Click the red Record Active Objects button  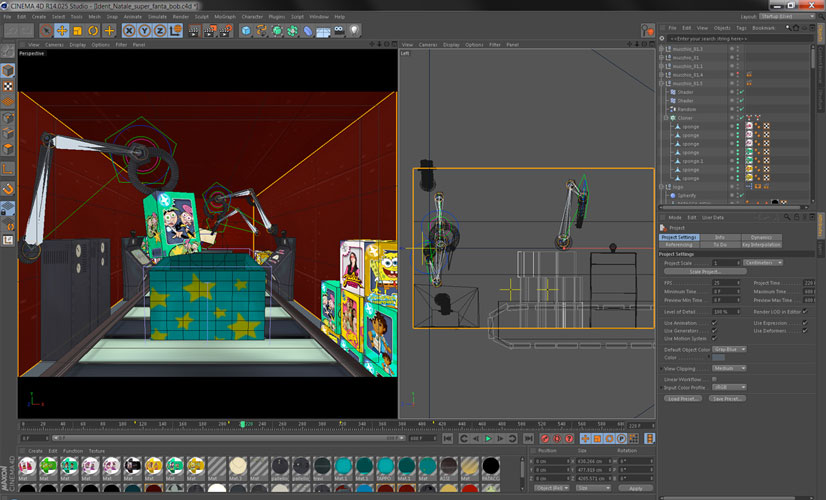click(x=545, y=438)
